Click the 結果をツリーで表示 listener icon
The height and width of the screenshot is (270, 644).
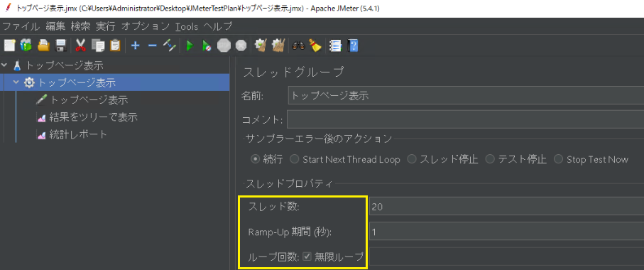click(41, 117)
